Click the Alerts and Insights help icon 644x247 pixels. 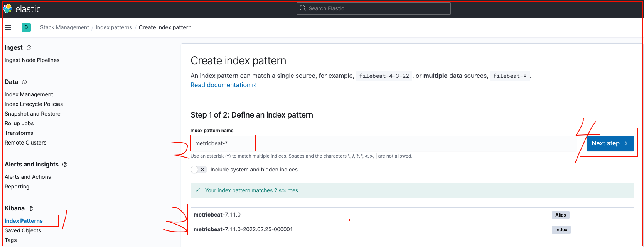pyautogui.click(x=65, y=165)
